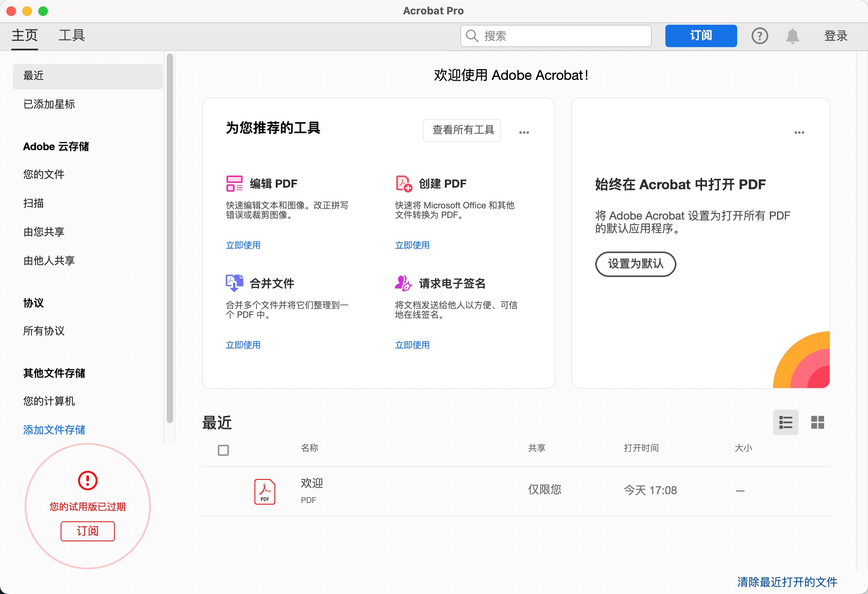This screenshot has width=868, height=594.
Task: Open 由您共享 in the sidebar
Action: click(x=44, y=232)
